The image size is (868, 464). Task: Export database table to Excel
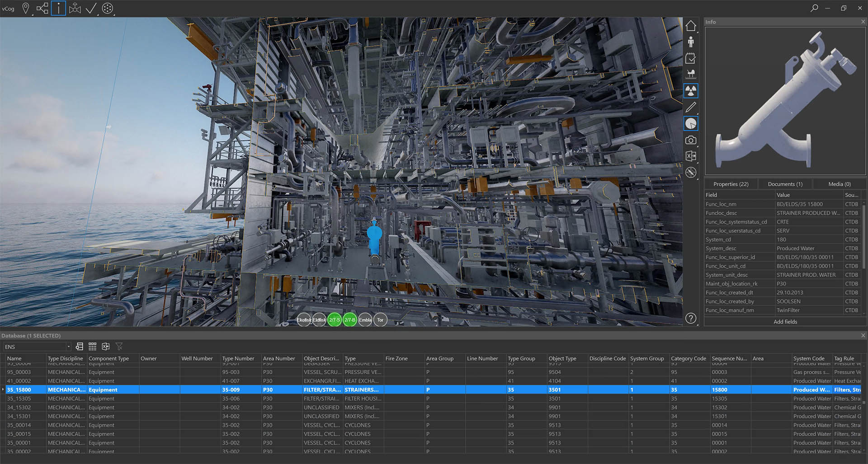[106, 347]
